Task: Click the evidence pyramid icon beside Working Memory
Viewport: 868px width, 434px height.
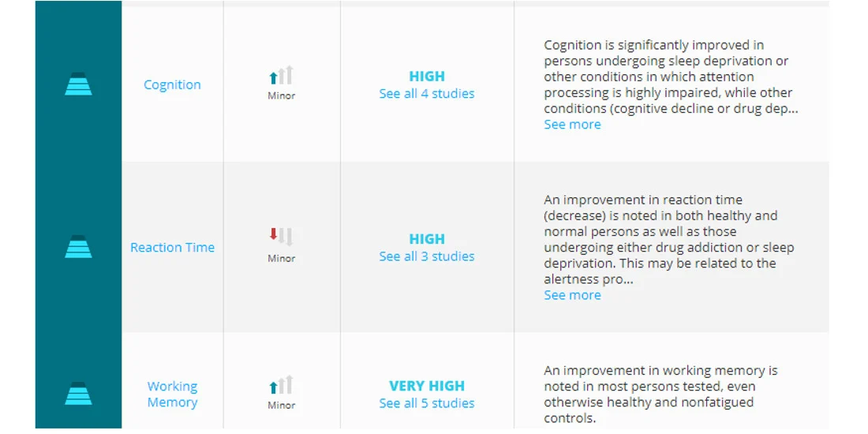Action: point(78,394)
